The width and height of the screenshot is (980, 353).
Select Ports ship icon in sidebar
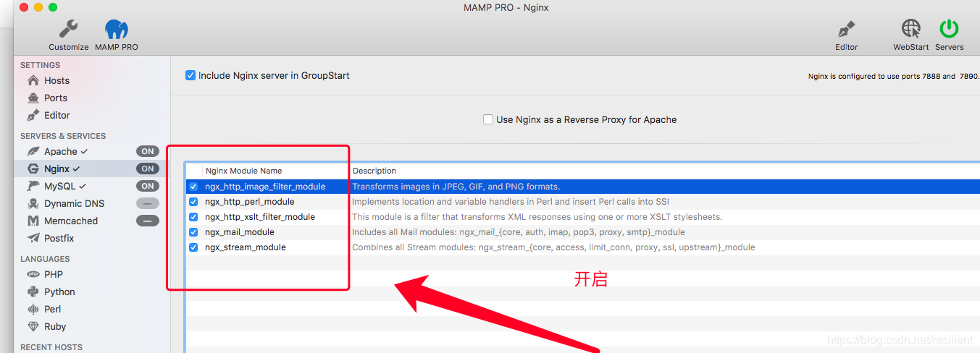pyautogui.click(x=33, y=98)
